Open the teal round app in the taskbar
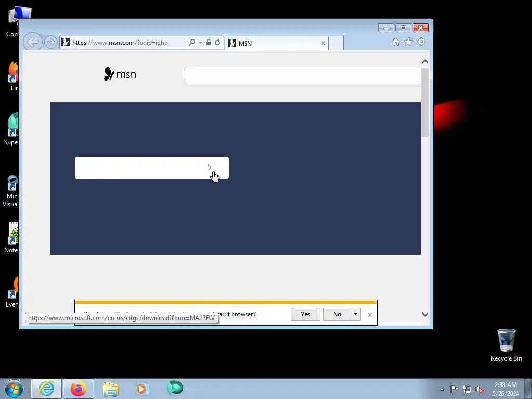Image resolution: width=532 pixels, height=399 pixels. pyautogui.click(x=175, y=388)
